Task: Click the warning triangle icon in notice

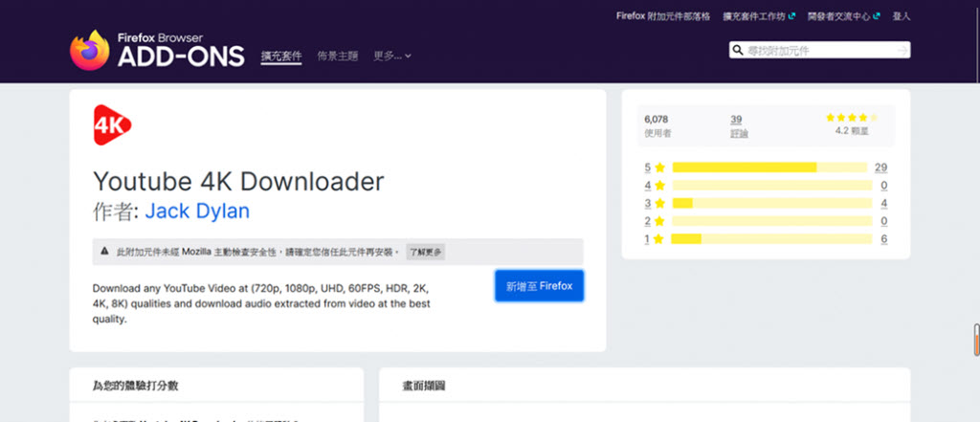Action: click(105, 252)
